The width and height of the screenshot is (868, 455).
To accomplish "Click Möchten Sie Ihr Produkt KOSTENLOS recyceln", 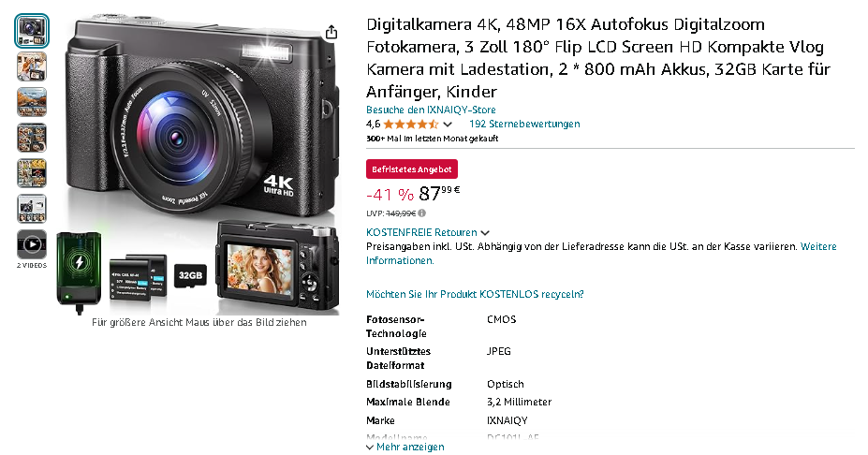I will click(475, 294).
